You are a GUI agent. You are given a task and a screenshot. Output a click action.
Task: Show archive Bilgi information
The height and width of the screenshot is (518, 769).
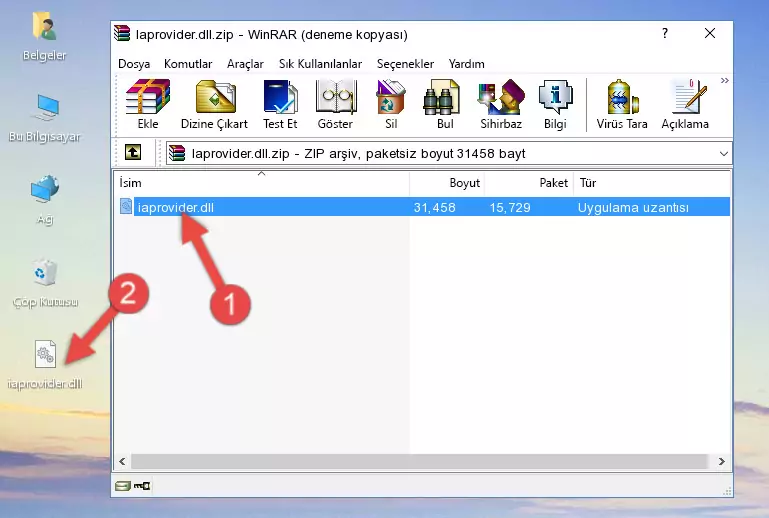tap(555, 104)
